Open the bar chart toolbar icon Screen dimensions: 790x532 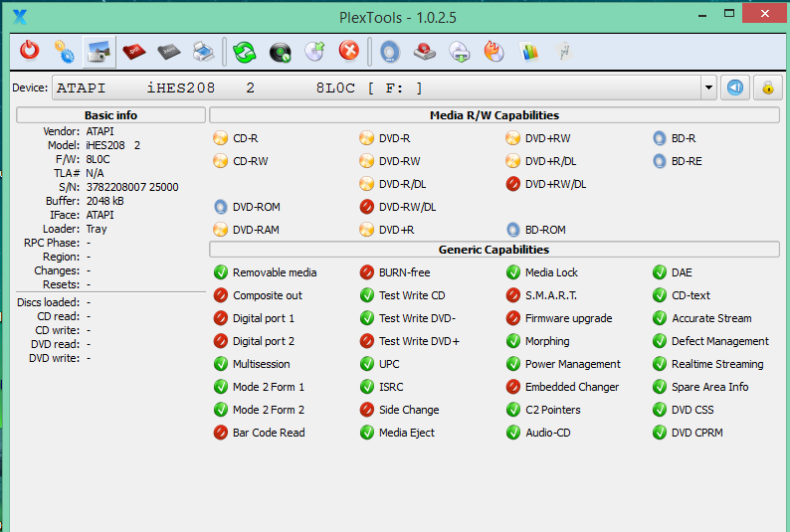[529, 52]
